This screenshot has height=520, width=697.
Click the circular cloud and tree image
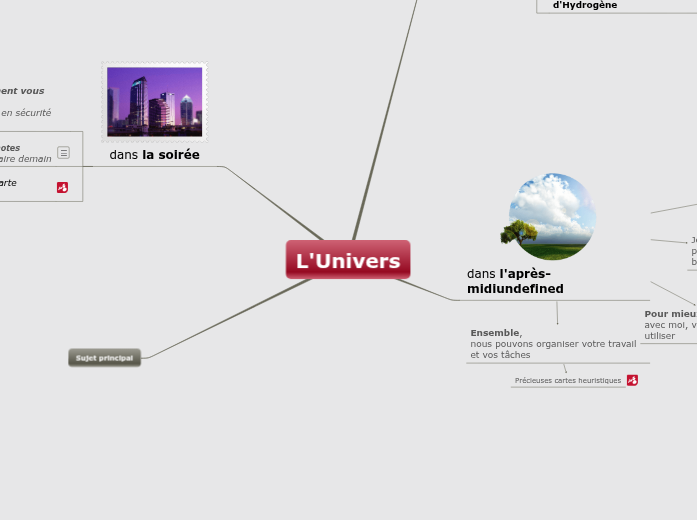(x=551, y=216)
